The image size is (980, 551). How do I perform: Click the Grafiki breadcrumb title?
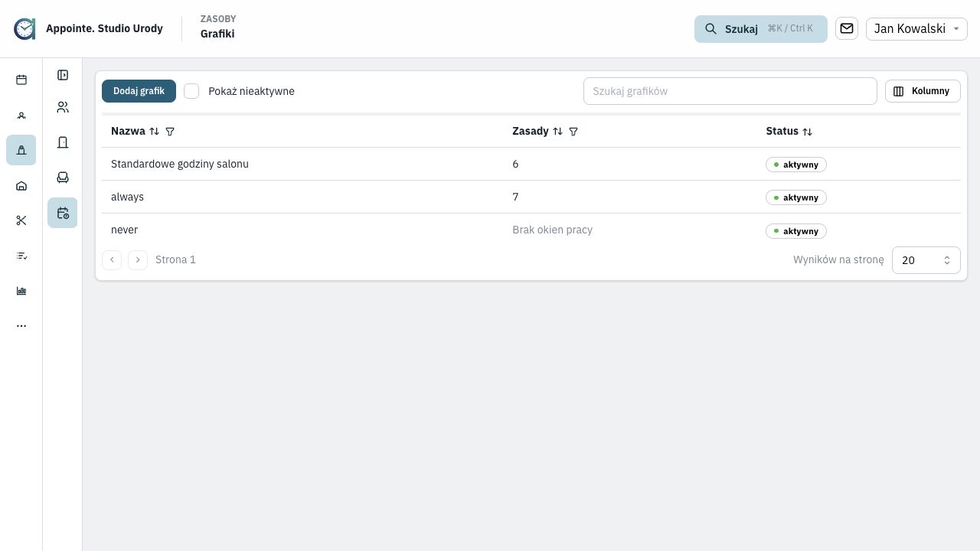pyautogui.click(x=217, y=34)
